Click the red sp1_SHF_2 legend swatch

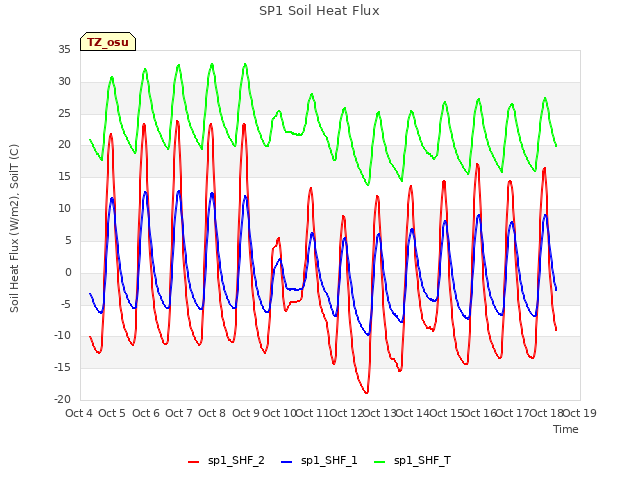tap(193, 462)
